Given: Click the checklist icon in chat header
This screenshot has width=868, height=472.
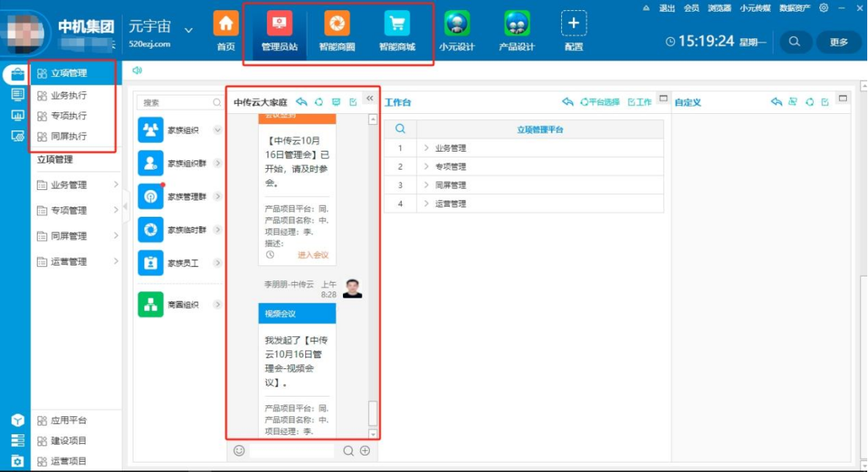Looking at the screenshot, I should (353, 102).
